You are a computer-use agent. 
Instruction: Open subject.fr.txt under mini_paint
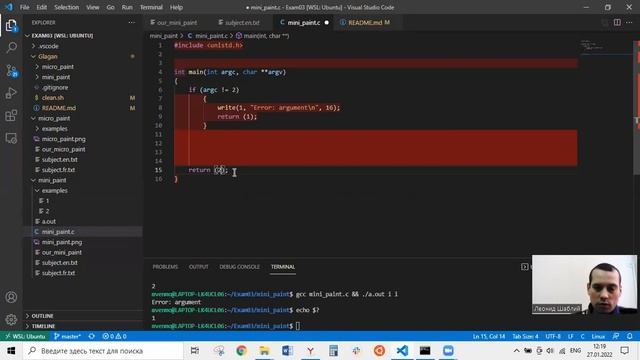tap(58, 273)
